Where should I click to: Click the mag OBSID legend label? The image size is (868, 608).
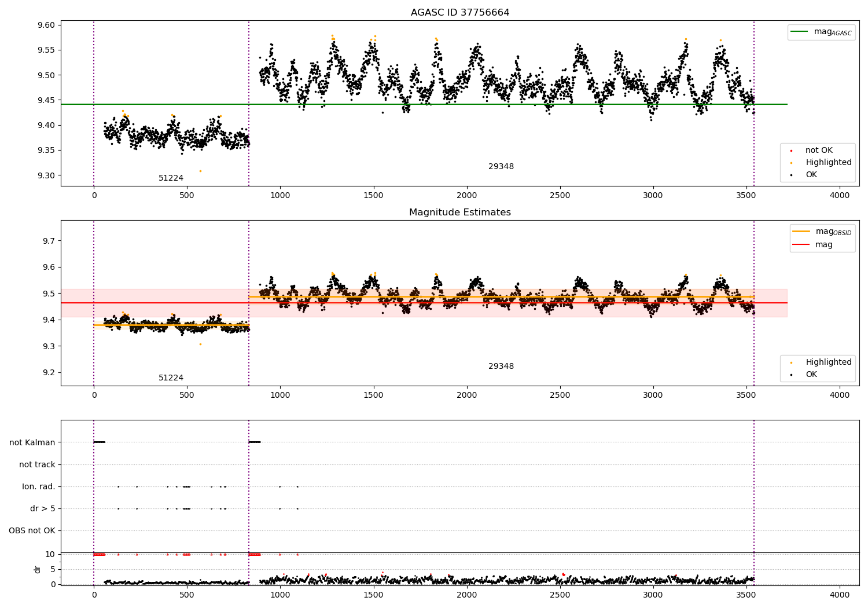pos(834,232)
